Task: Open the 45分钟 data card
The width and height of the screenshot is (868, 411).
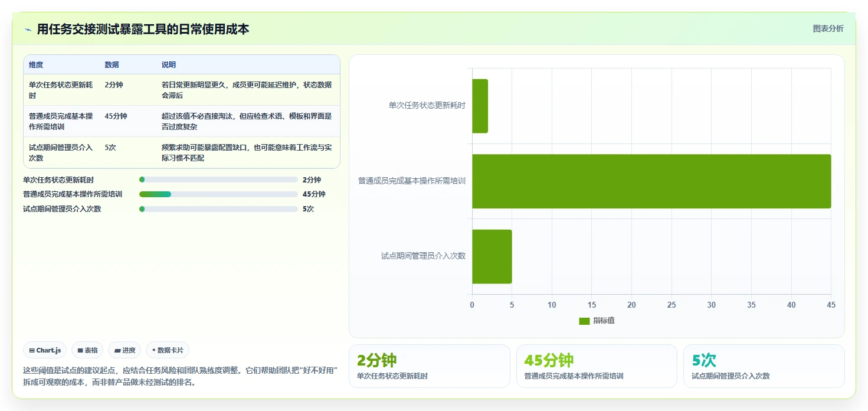Action: point(597,366)
